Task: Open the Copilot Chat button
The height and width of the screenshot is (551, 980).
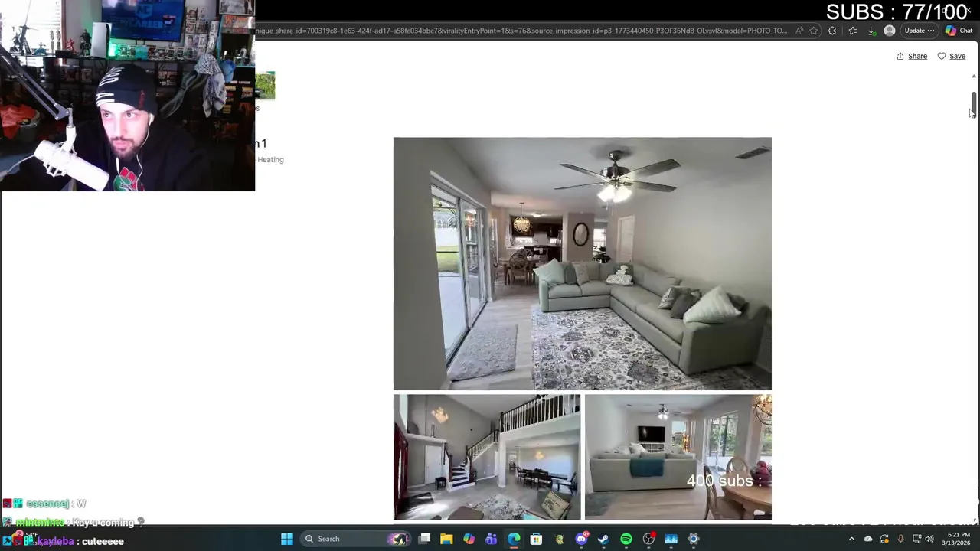Action: (959, 31)
